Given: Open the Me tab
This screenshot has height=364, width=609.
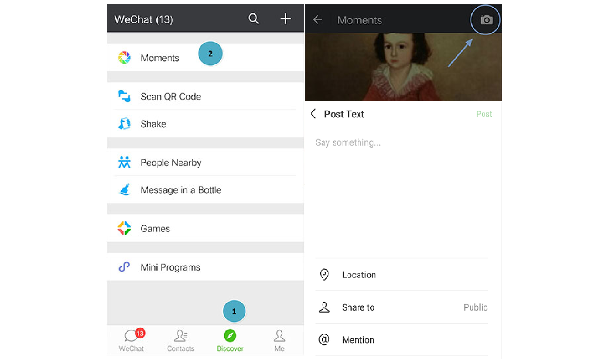Looking at the screenshot, I should tap(279, 340).
